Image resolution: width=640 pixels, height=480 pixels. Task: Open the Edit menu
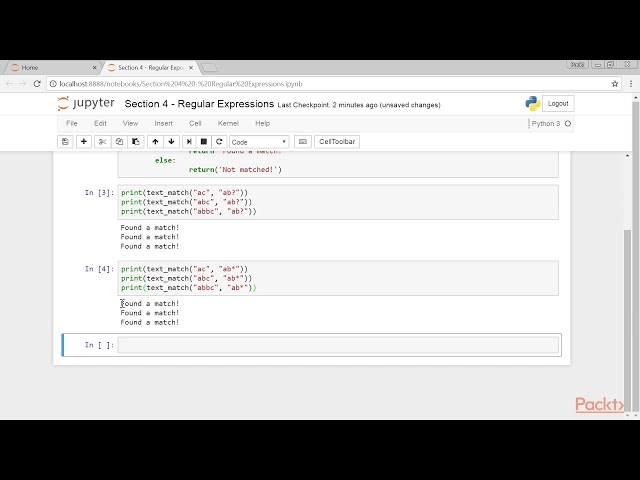100,123
